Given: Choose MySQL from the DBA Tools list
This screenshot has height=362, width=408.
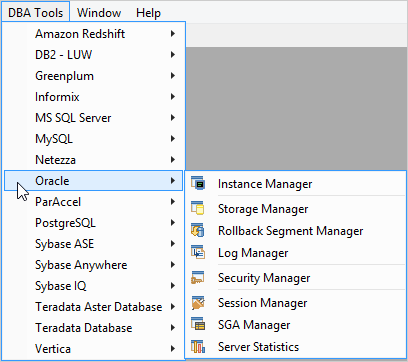Looking at the screenshot, I should pos(93,139).
